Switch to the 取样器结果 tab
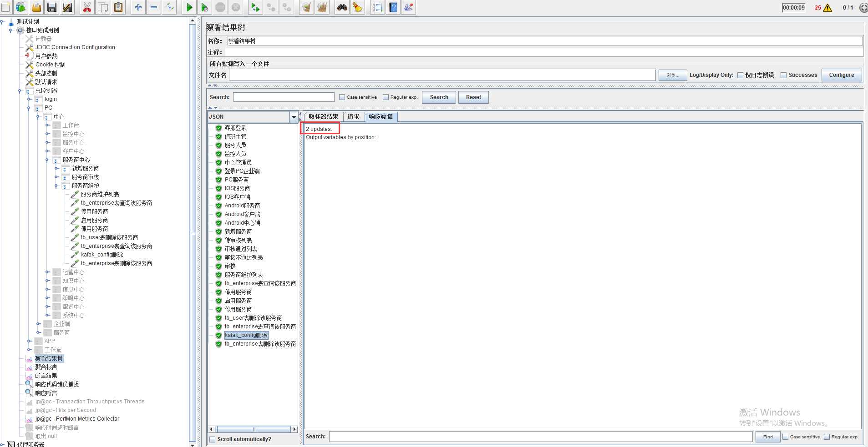 [323, 117]
